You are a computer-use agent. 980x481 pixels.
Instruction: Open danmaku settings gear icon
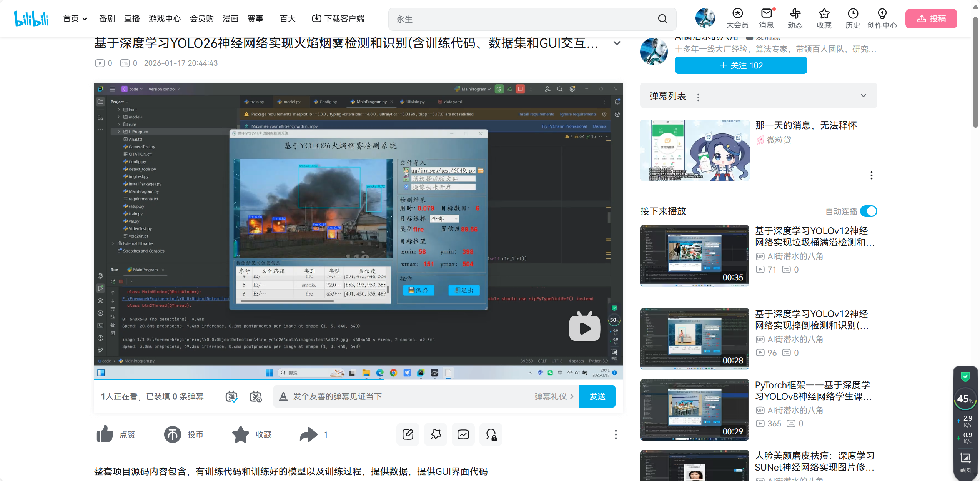[x=256, y=396]
